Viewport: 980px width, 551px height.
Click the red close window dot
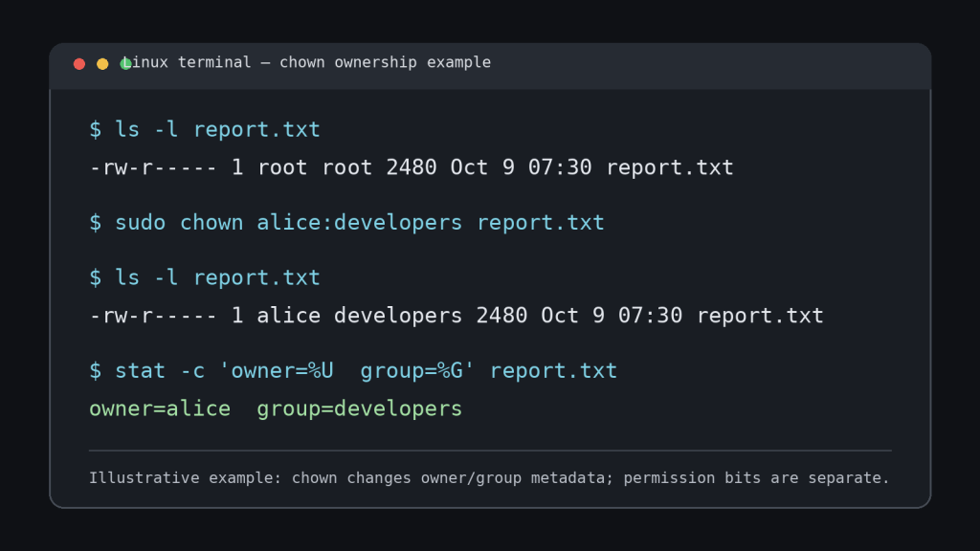click(79, 64)
